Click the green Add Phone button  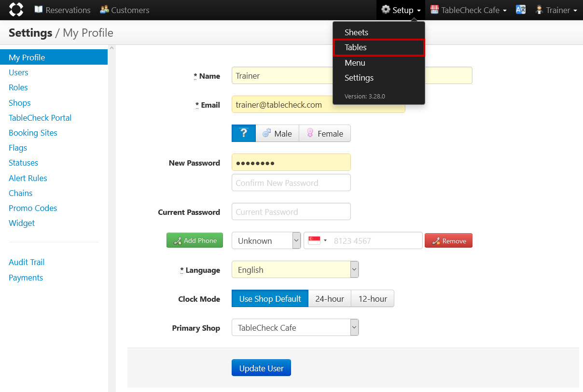194,240
